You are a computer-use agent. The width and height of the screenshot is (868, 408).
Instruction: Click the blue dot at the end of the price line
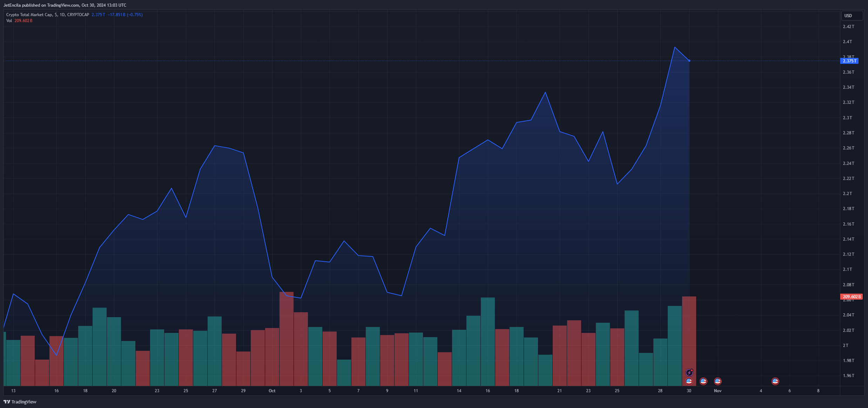pyautogui.click(x=689, y=61)
